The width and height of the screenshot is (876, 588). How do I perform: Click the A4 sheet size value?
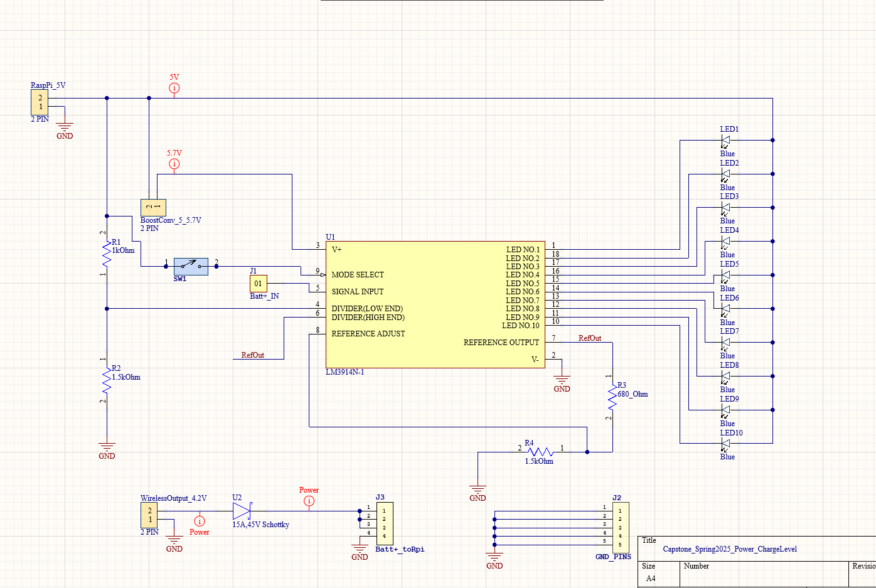[651, 579]
